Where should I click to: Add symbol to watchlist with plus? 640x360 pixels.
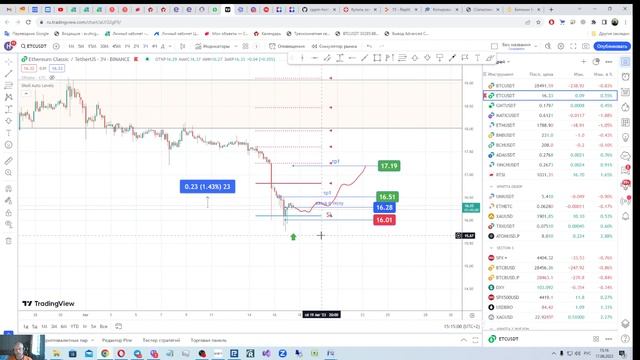(583, 62)
